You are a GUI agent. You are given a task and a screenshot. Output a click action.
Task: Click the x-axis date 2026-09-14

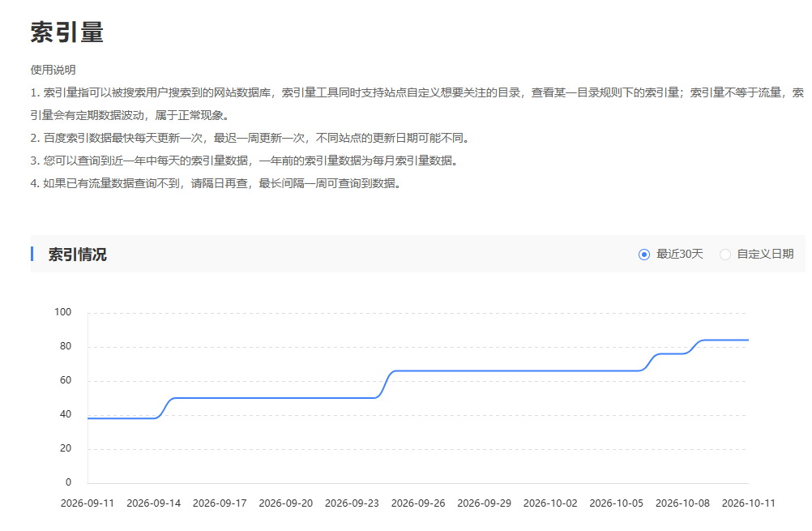(x=153, y=503)
